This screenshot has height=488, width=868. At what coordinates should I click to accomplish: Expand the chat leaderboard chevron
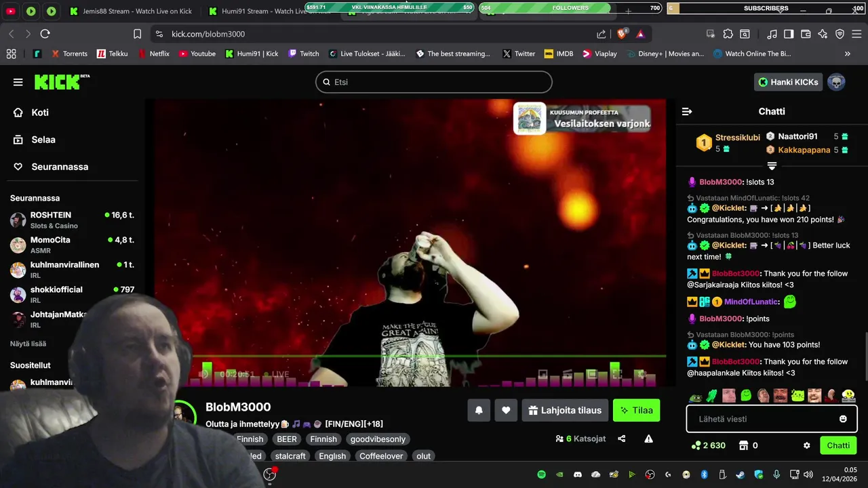(x=772, y=165)
